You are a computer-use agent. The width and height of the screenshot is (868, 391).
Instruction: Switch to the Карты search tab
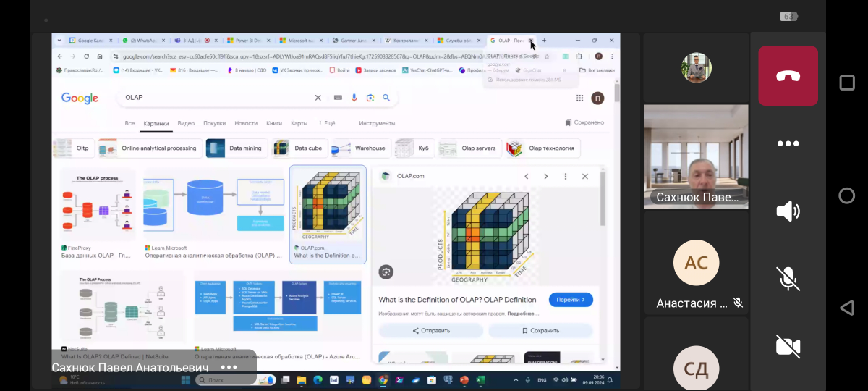pyautogui.click(x=299, y=123)
